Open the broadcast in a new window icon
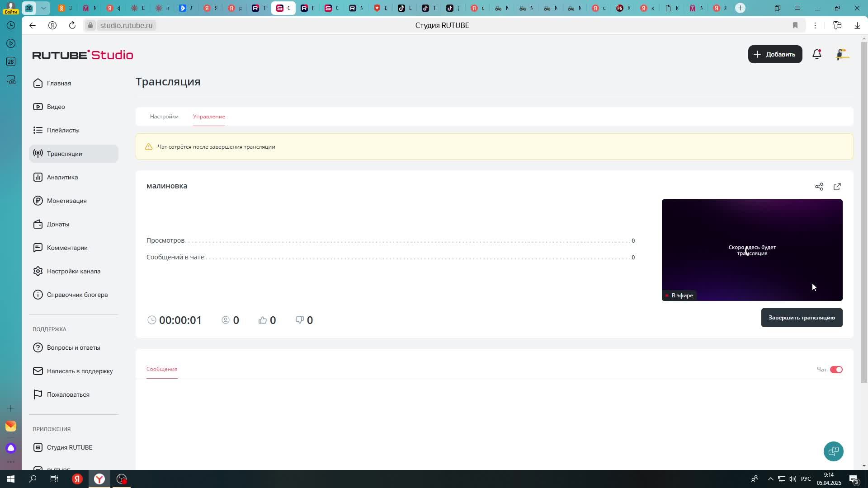The width and height of the screenshot is (868, 488). coord(837,187)
